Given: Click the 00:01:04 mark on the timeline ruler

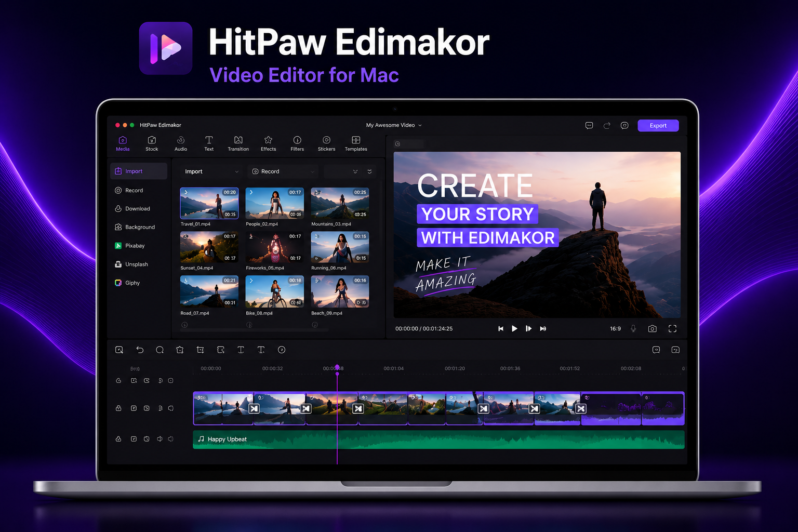Looking at the screenshot, I should point(393,368).
